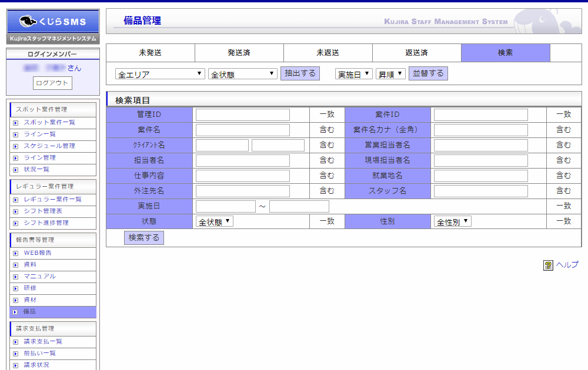The height and width of the screenshot is (370, 588).
Task: Focus the 就業地名 input field
Action: click(481, 176)
